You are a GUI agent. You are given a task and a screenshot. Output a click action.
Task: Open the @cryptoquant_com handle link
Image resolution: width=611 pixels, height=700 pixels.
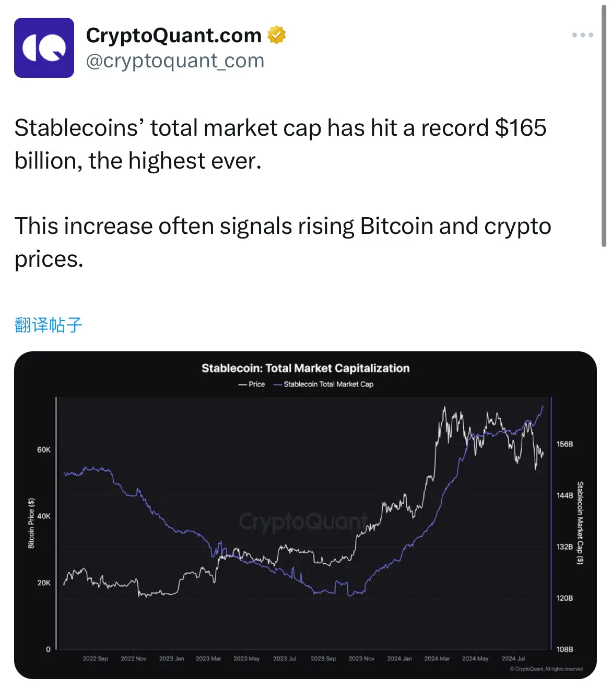tap(175, 61)
